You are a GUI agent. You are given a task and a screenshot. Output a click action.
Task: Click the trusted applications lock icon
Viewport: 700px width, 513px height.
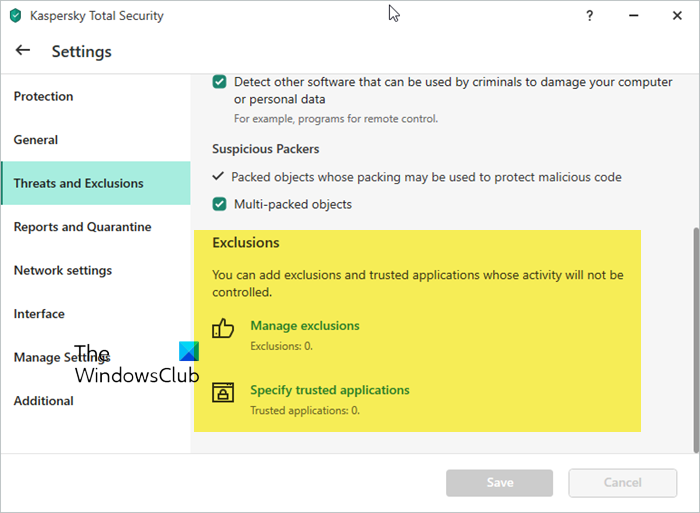tap(223, 393)
